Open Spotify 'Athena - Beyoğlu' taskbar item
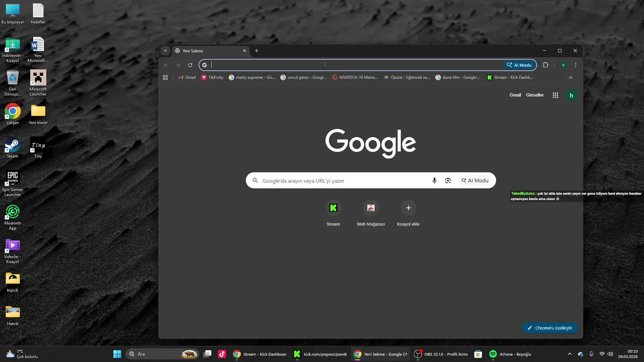Image resolution: width=644 pixels, height=362 pixels. pos(511,354)
